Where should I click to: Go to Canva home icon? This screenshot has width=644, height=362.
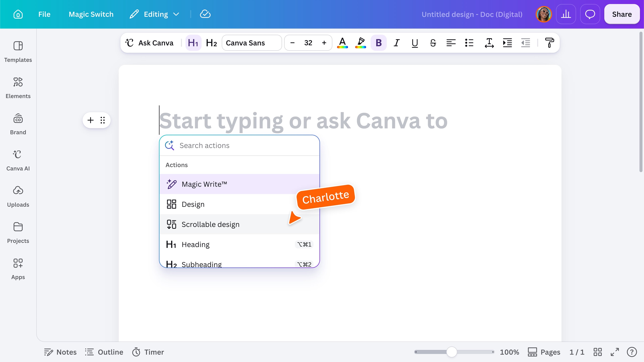[18, 14]
